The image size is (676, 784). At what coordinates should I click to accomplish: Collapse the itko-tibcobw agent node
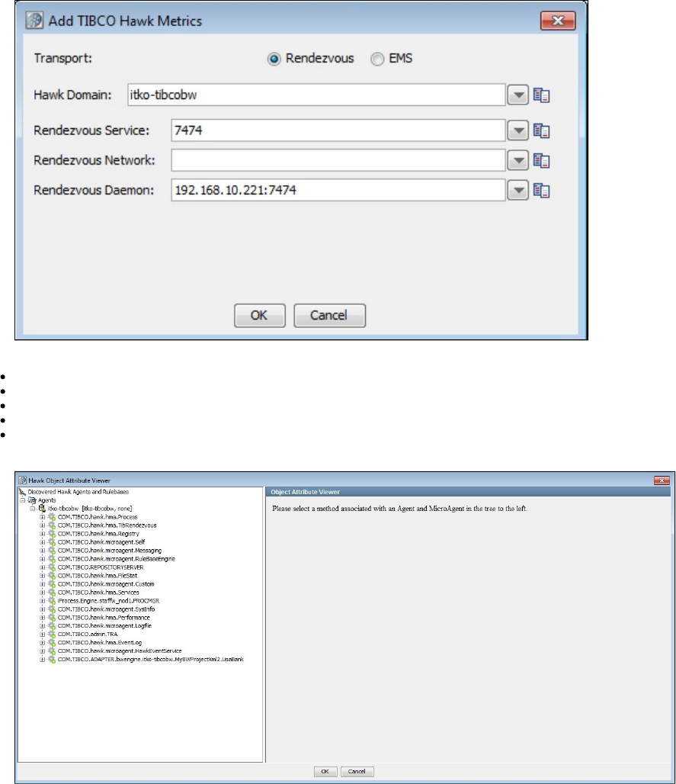pyautogui.click(x=32, y=509)
